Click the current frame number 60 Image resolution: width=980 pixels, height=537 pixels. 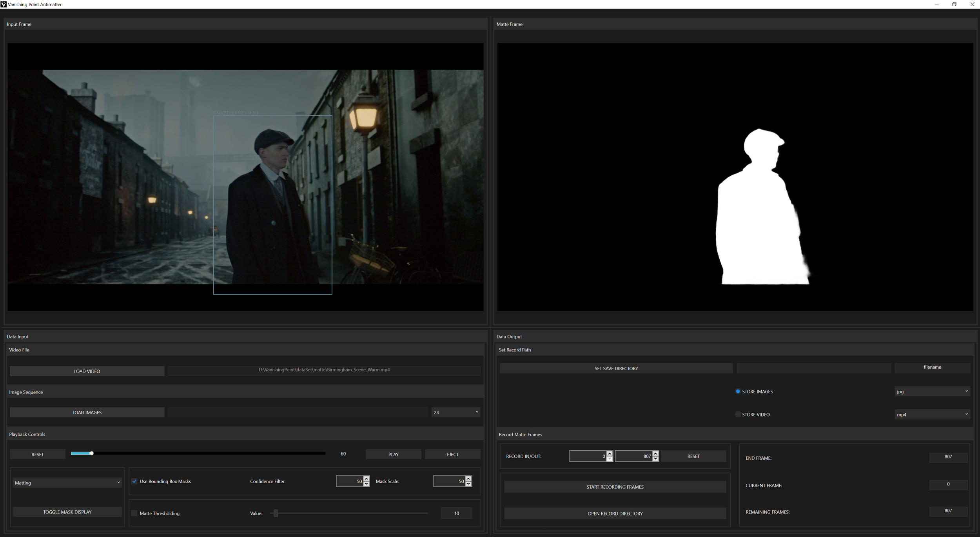point(343,454)
